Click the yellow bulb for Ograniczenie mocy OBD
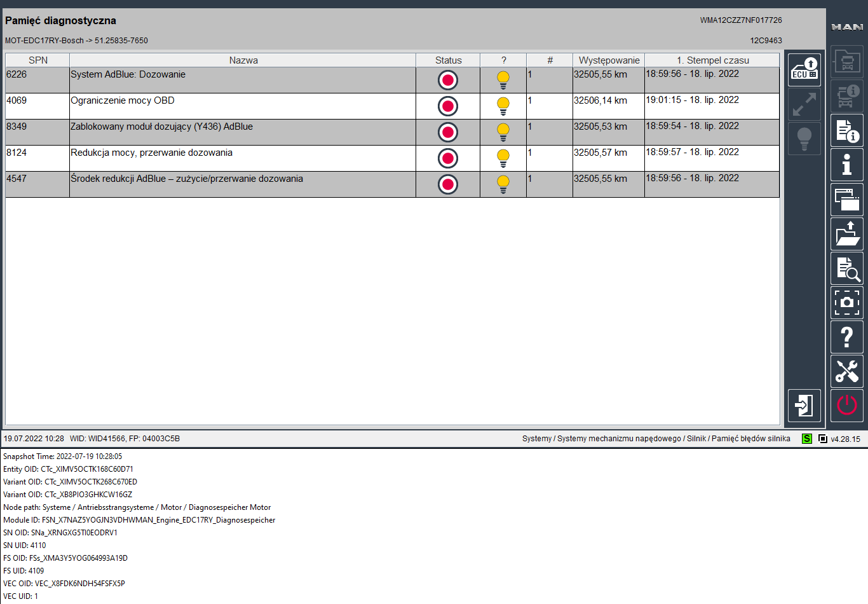The image size is (868, 604). coord(503,106)
